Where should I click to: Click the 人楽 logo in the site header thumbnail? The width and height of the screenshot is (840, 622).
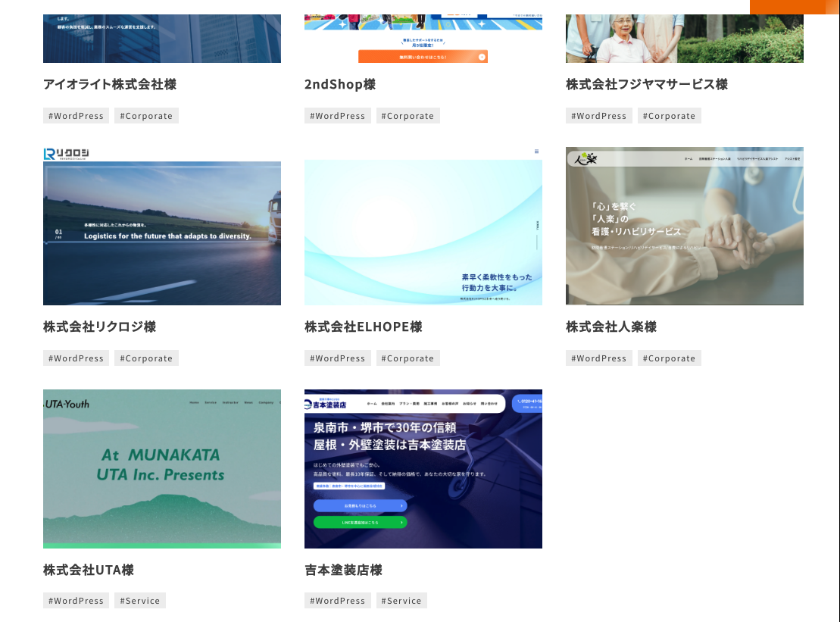(586, 158)
